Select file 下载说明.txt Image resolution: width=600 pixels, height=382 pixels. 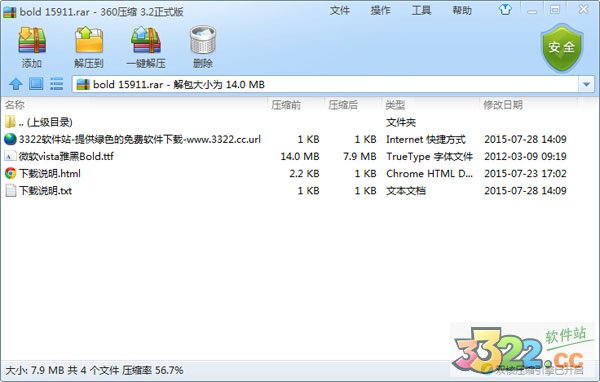285,191
